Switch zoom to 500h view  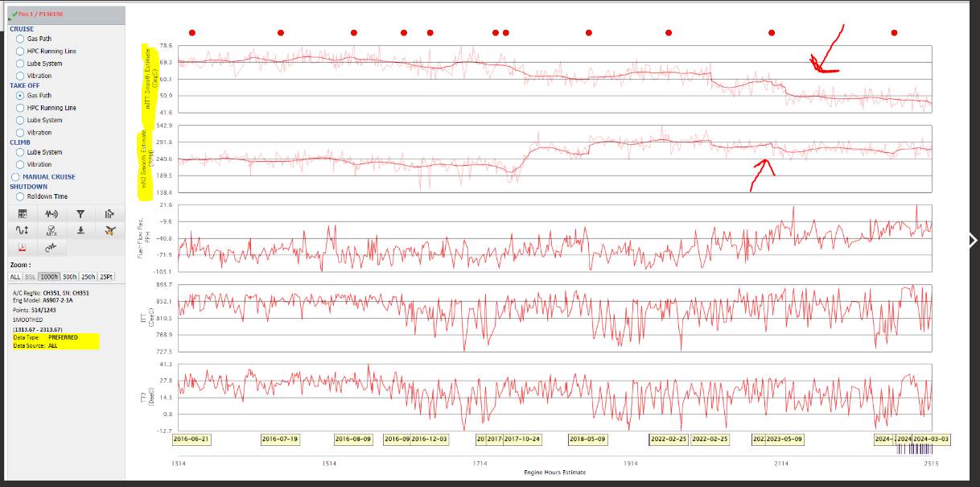[x=72, y=276]
